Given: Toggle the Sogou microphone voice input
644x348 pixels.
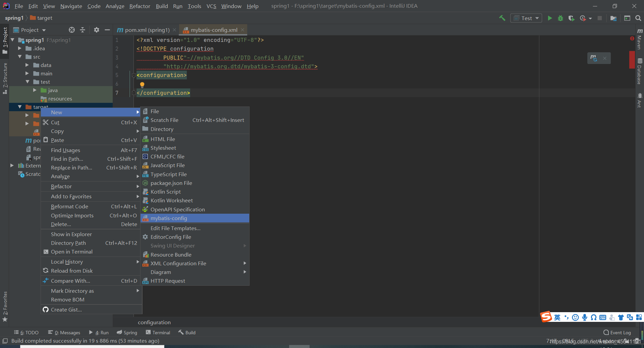Looking at the screenshot, I should tap(584, 317).
